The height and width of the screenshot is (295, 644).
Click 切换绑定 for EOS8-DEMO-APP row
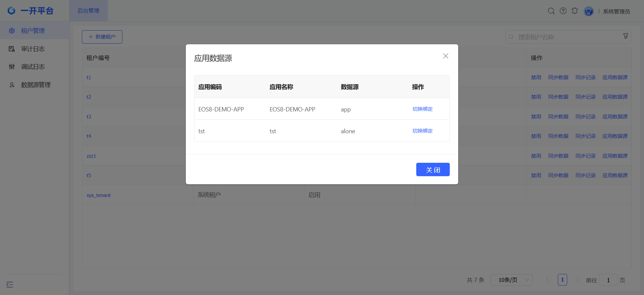(x=422, y=109)
